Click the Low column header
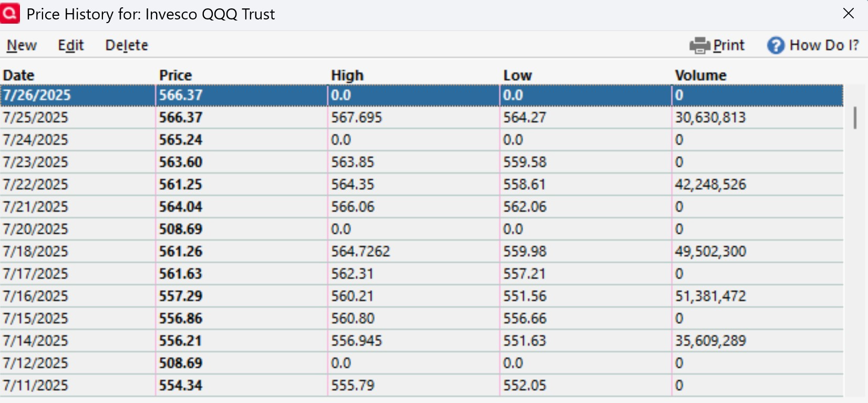 tap(518, 75)
